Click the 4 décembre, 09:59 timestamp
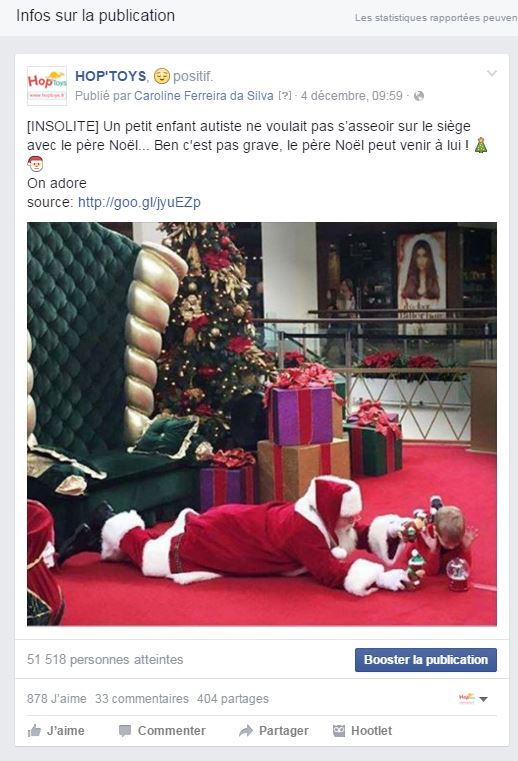Viewport: 518px width, 761px height. click(x=351, y=96)
